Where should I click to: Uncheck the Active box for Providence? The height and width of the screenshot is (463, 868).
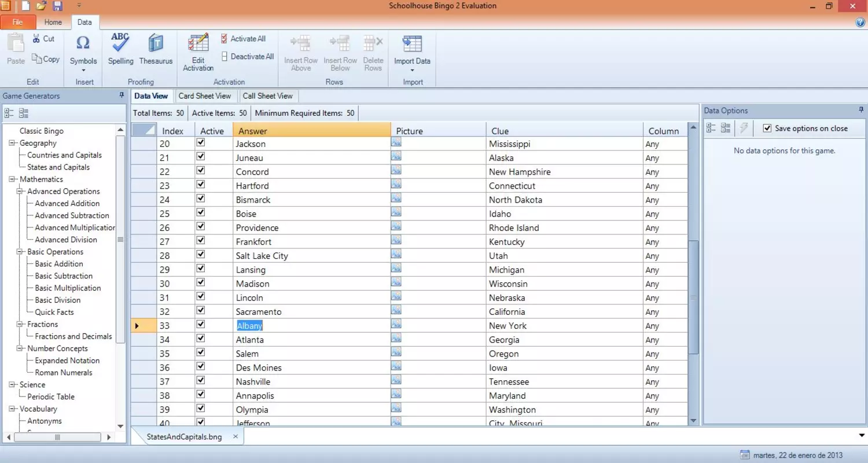click(x=201, y=226)
